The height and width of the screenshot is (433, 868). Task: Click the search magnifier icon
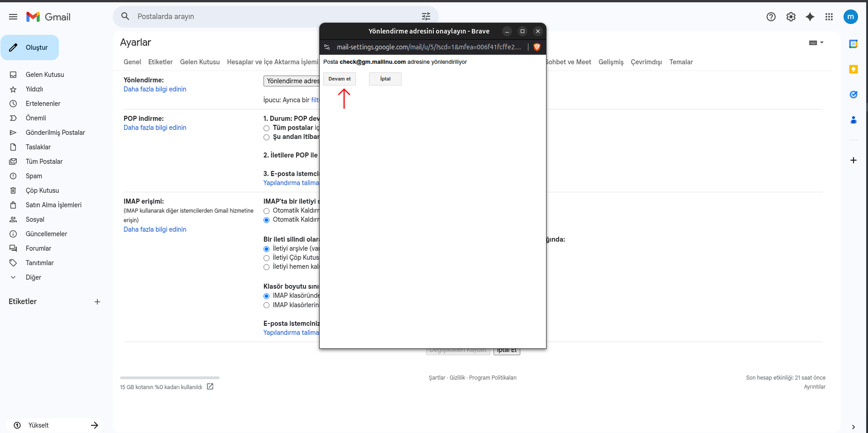click(125, 16)
